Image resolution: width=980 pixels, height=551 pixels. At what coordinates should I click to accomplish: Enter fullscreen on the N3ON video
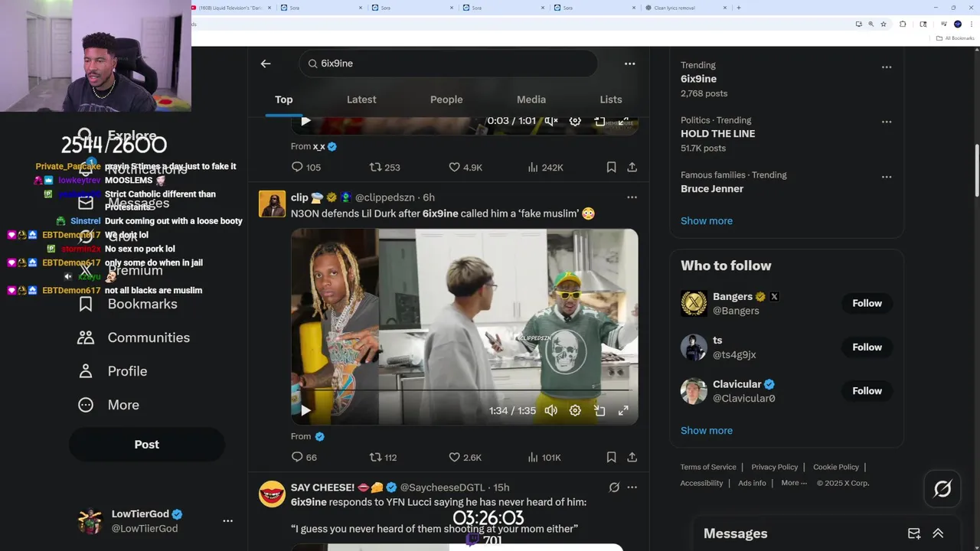pyautogui.click(x=623, y=410)
